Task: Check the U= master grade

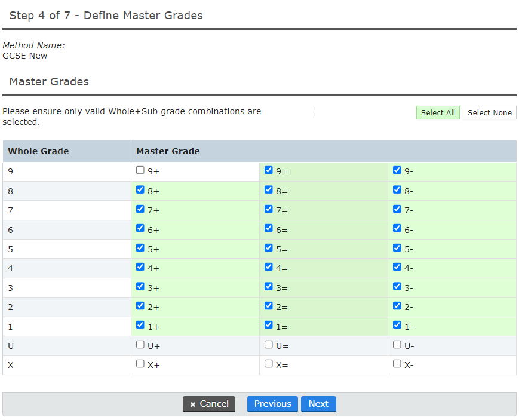Action: 268,344
